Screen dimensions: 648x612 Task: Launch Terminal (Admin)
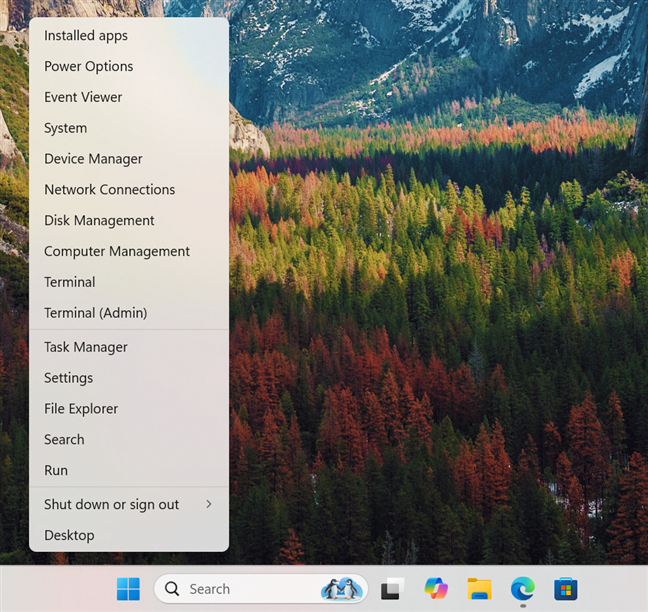(x=129, y=313)
